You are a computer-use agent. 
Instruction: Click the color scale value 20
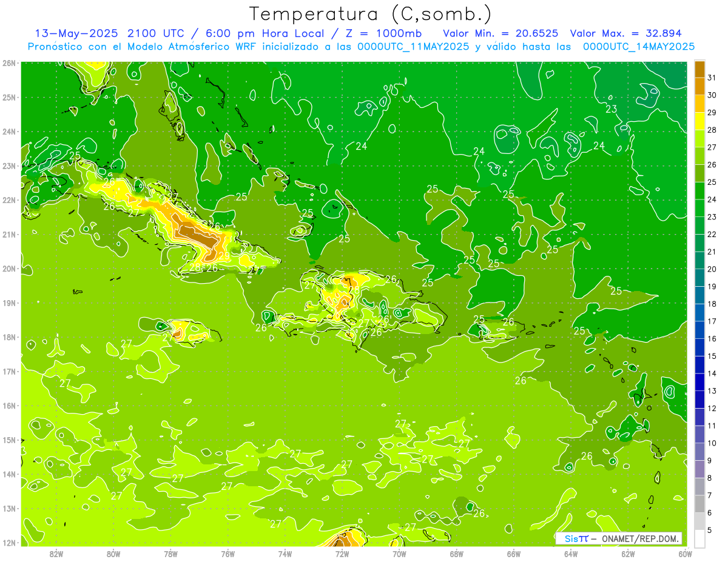point(712,269)
